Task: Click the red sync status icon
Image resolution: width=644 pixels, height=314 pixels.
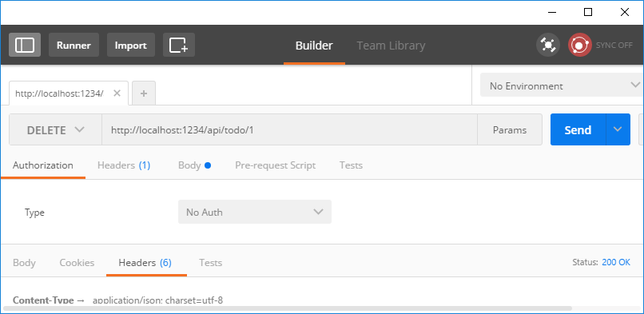Action: pyautogui.click(x=579, y=45)
